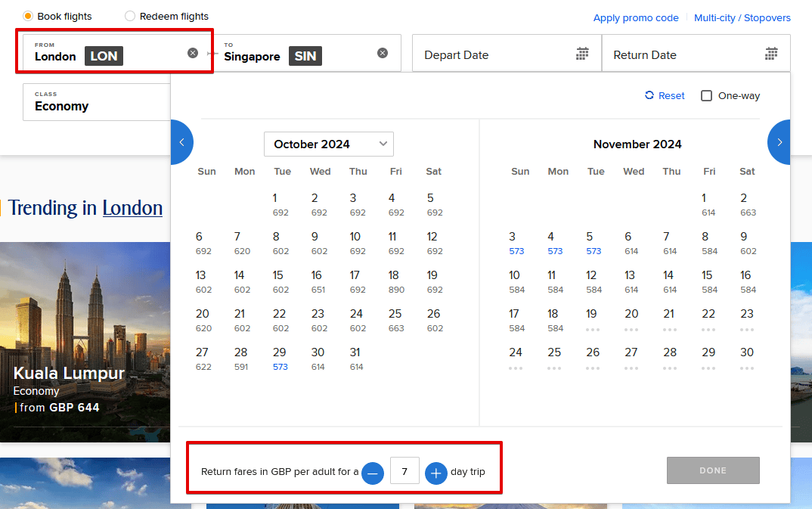Advance to next month arrow
Viewport: 812px width, 509px height.
click(779, 141)
